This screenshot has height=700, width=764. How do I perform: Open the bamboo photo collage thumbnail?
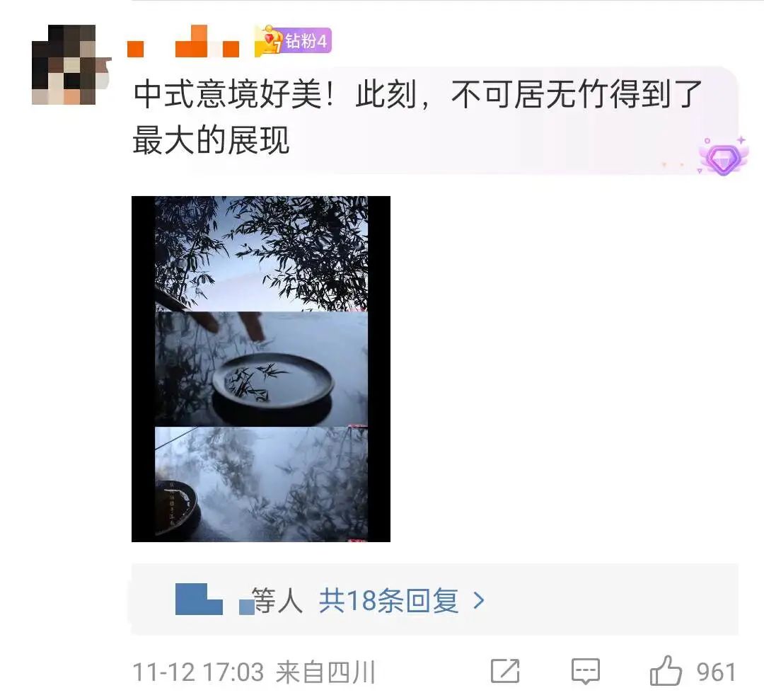(x=260, y=369)
